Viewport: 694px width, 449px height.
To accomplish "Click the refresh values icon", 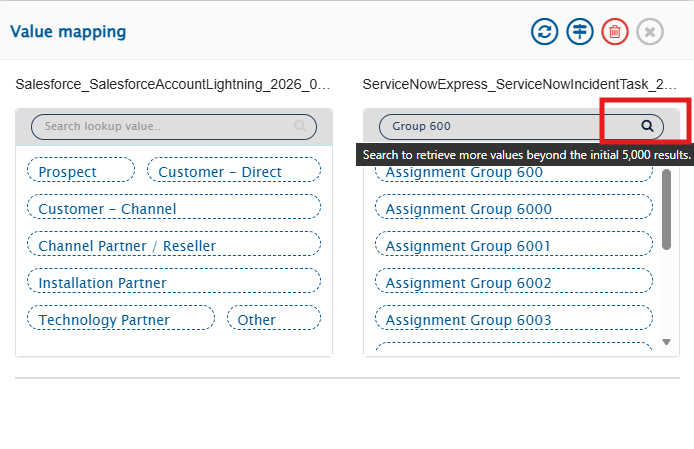I will click(544, 32).
